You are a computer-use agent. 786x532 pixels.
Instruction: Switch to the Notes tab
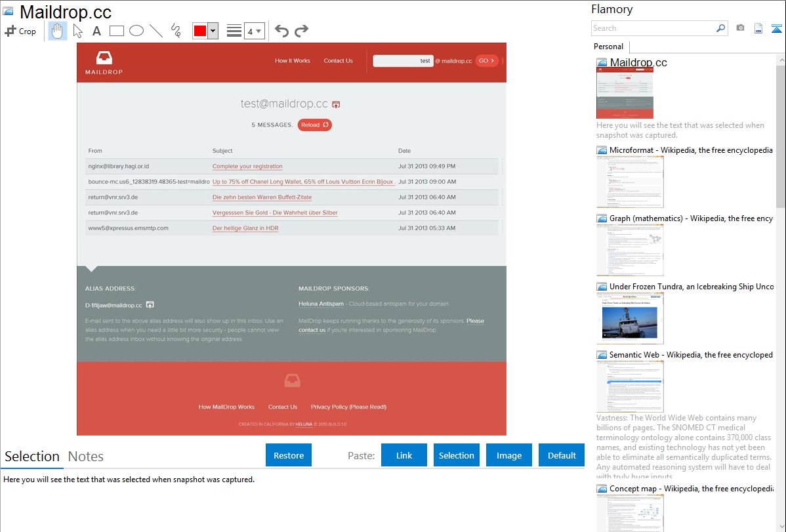(85, 457)
